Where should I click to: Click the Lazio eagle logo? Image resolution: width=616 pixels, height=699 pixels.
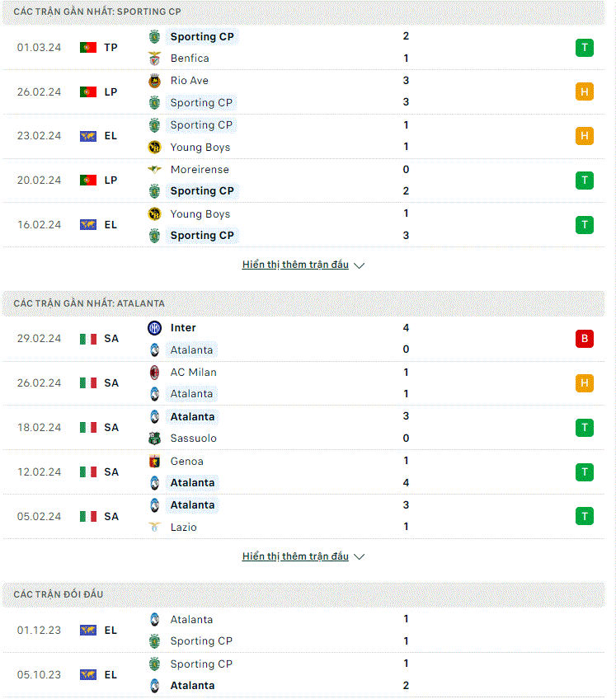[154, 527]
